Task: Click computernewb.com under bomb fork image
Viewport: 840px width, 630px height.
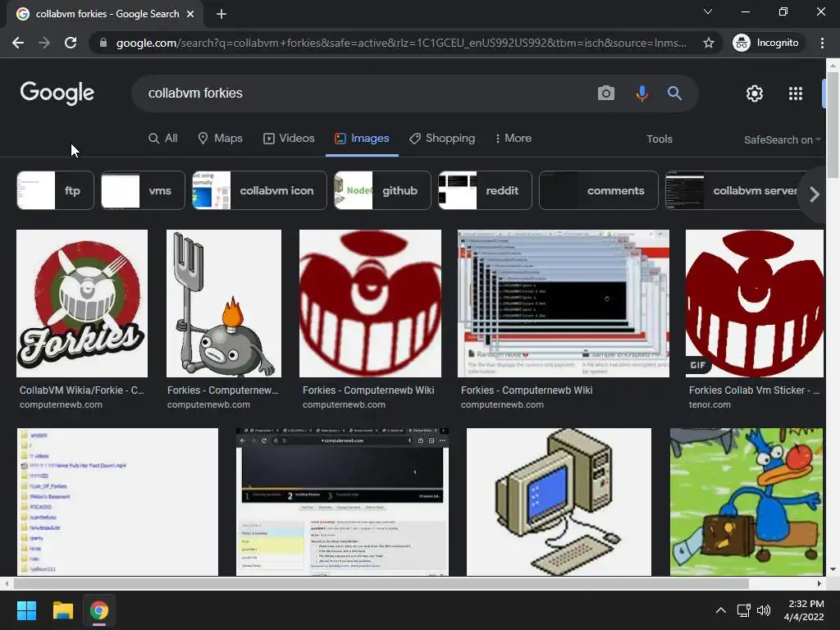Action: click(x=208, y=405)
